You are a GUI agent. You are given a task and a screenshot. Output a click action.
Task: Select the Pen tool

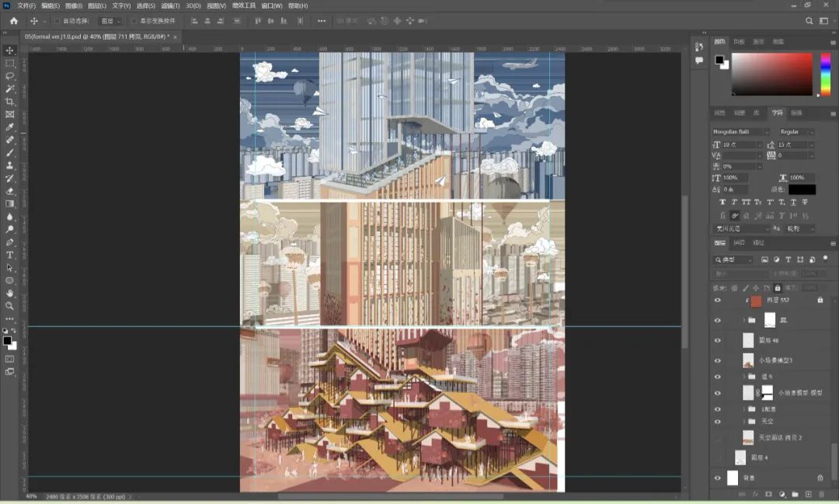click(9, 242)
